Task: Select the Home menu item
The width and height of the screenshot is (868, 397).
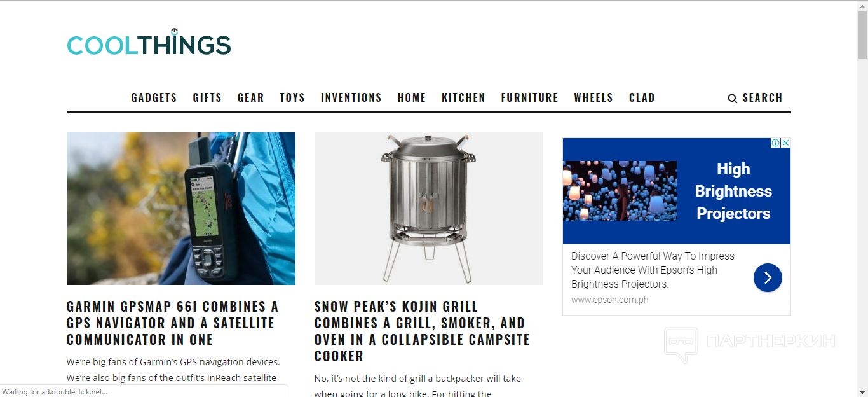Action: tap(412, 97)
